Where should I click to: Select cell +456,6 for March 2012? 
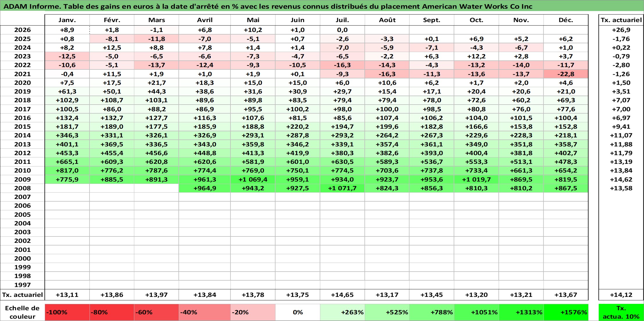[156, 153]
